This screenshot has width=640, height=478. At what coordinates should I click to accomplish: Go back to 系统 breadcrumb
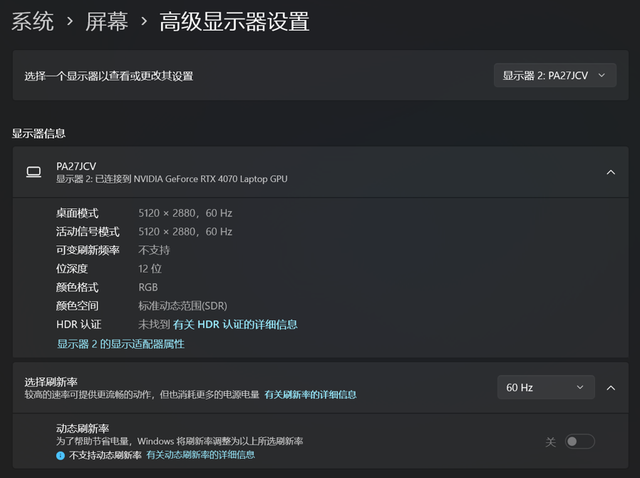33,21
